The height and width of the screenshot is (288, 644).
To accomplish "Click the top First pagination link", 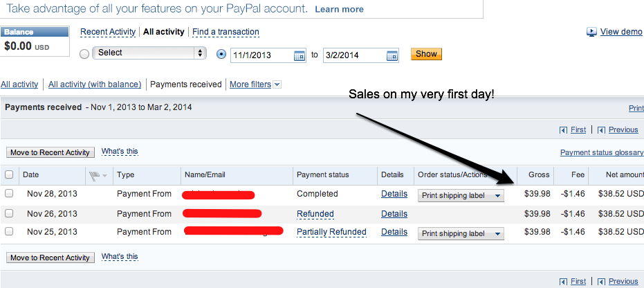I will coord(578,130).
